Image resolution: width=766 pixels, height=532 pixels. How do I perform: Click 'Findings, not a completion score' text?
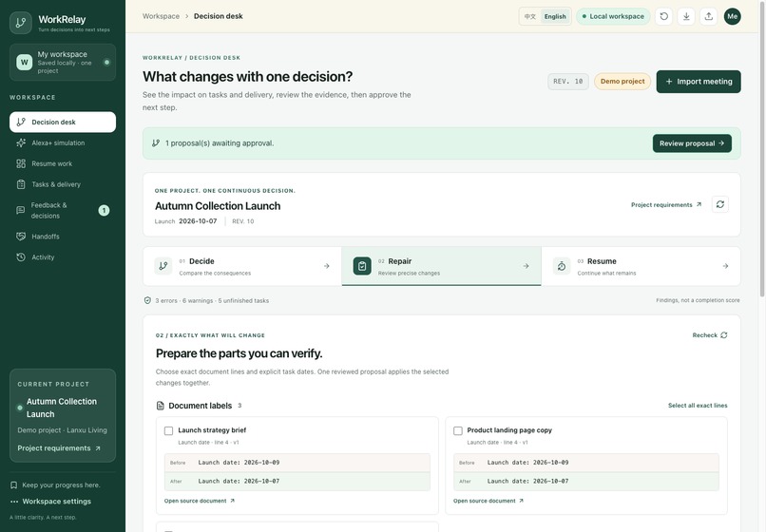click(698, 300)
